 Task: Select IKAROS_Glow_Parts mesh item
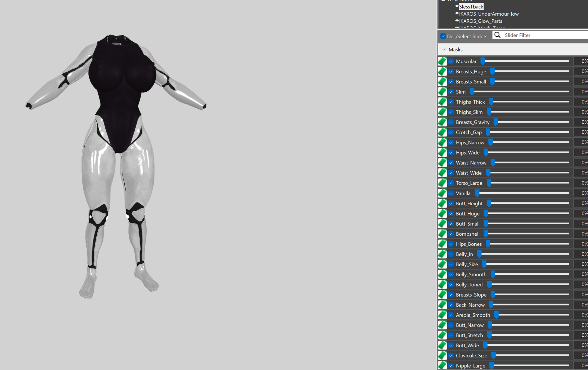click(481, 21)
